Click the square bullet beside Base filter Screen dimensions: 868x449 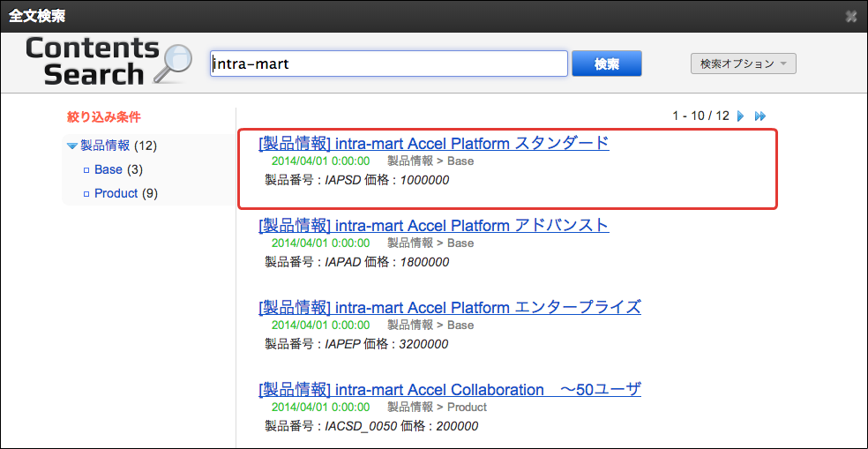click(x=86, y=169)
